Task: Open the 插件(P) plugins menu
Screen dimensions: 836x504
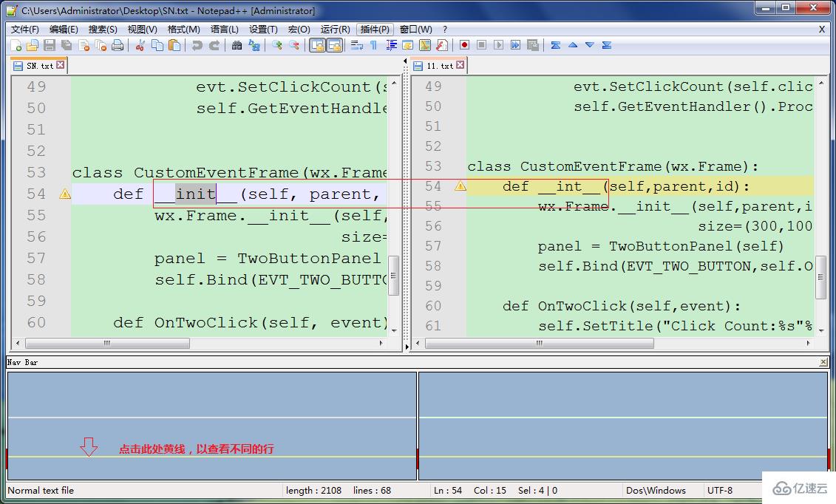Action: [375, 30]
